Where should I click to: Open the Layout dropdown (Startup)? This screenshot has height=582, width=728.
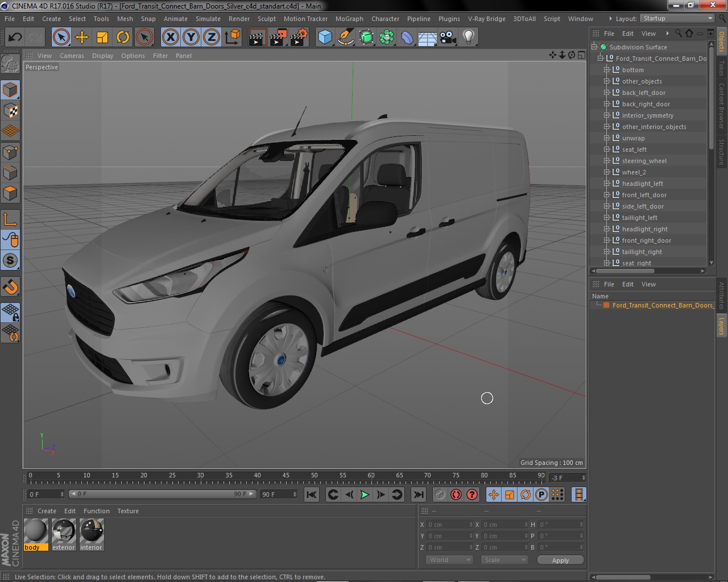(x=677, y=18)
